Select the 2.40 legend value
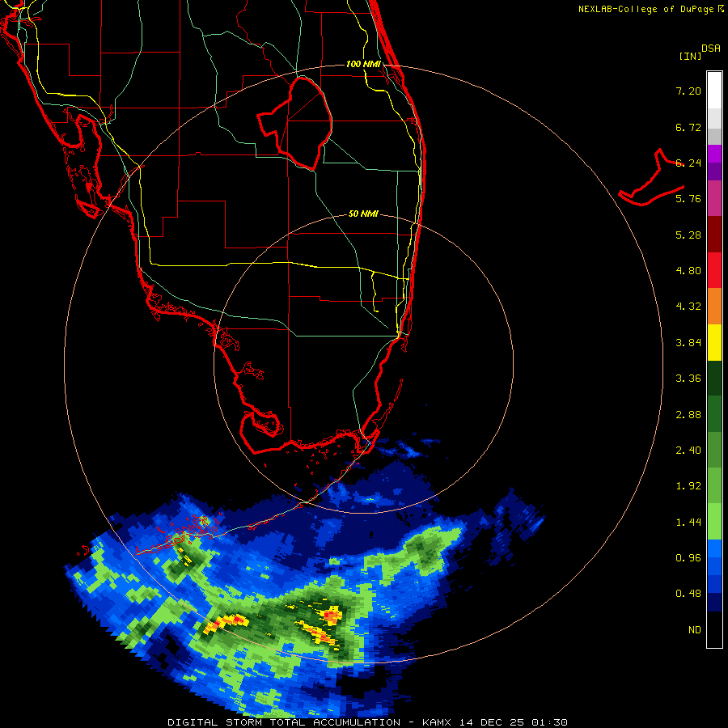The width and height of the screenshot is (728, 728). point(688,451)
